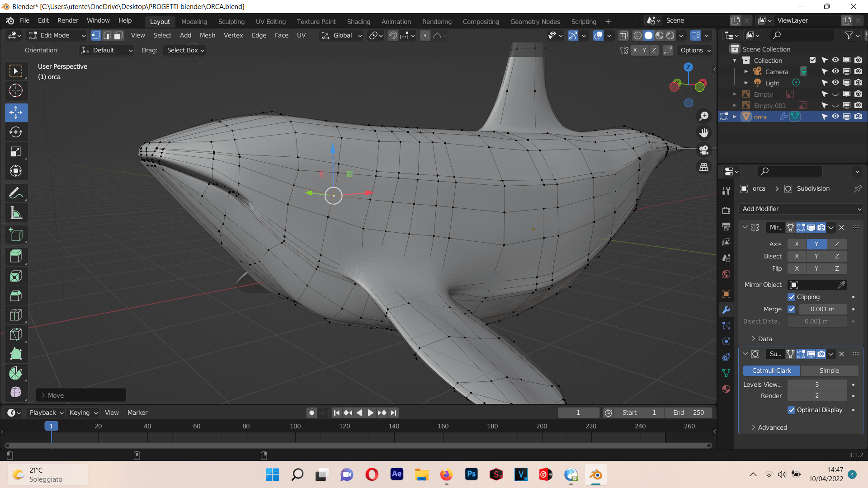Toggle the Optimal Display checkbox

click(x=791, y=410)
